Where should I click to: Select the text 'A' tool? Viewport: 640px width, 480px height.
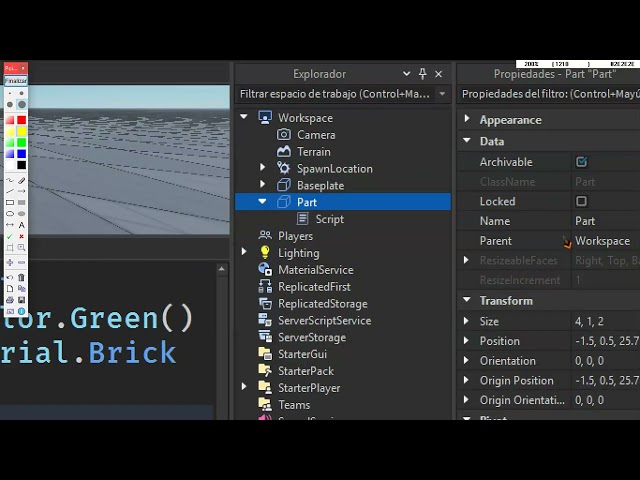22,225
